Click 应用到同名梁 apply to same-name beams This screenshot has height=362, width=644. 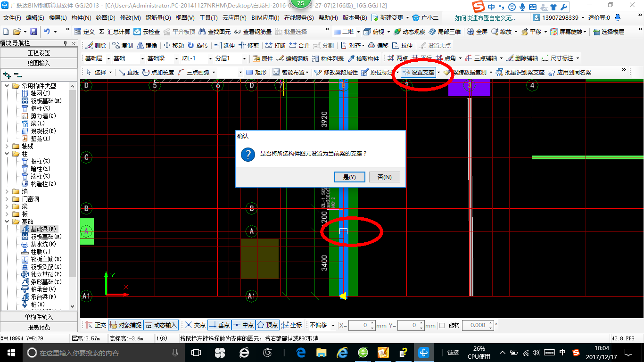click(x=570, y=73)
